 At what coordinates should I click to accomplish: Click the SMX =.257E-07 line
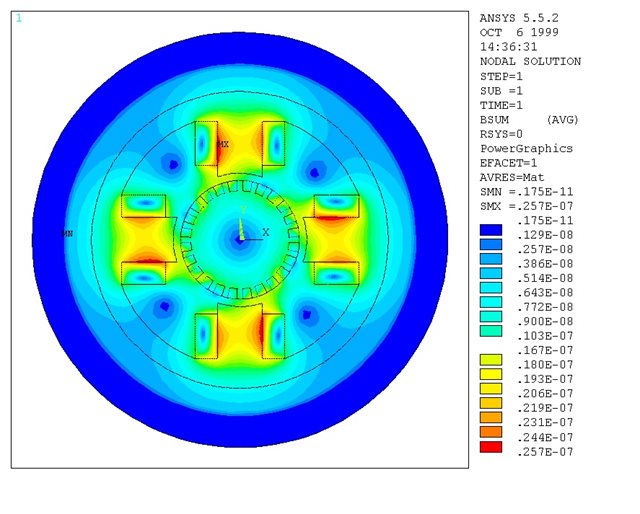pos(527,206)
